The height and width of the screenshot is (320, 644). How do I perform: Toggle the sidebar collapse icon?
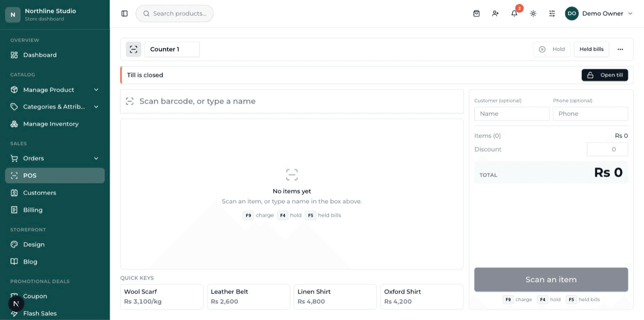coord(124,14)
